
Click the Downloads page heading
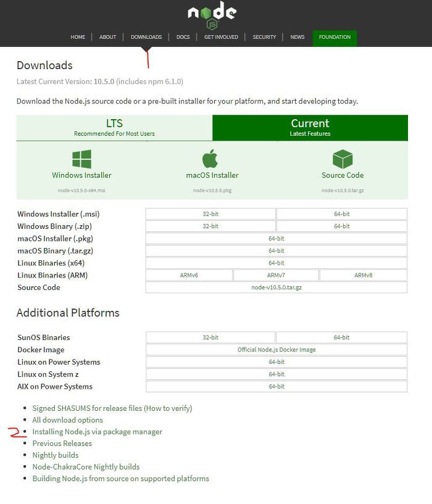(x=44, y=65)
